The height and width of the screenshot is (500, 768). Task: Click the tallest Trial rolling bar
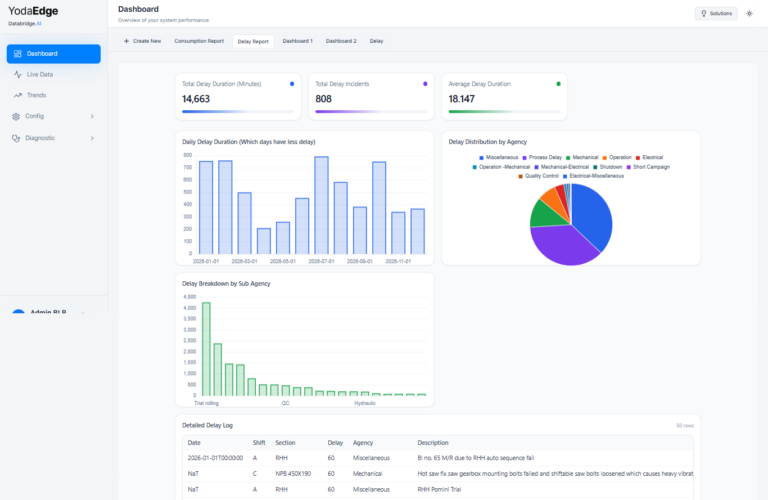(206, 349)
